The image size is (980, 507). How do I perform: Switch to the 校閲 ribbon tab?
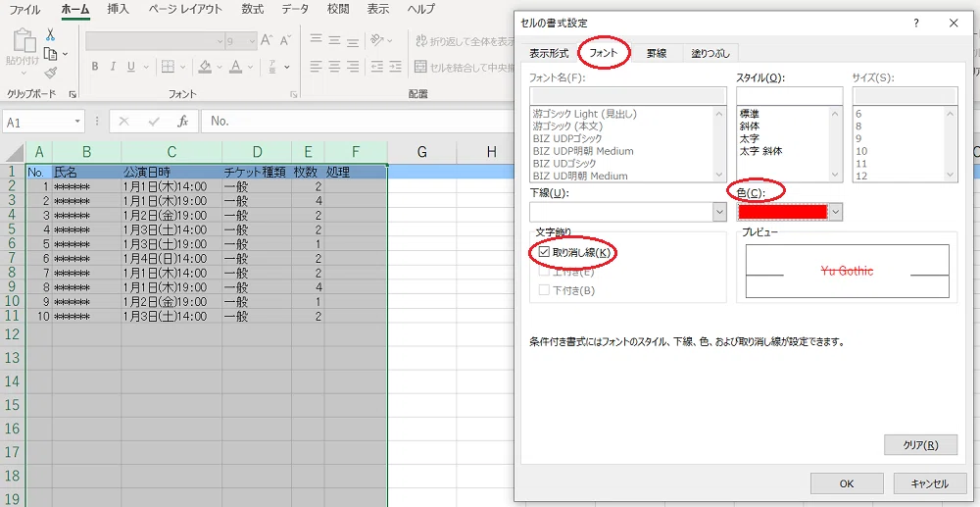338,10
